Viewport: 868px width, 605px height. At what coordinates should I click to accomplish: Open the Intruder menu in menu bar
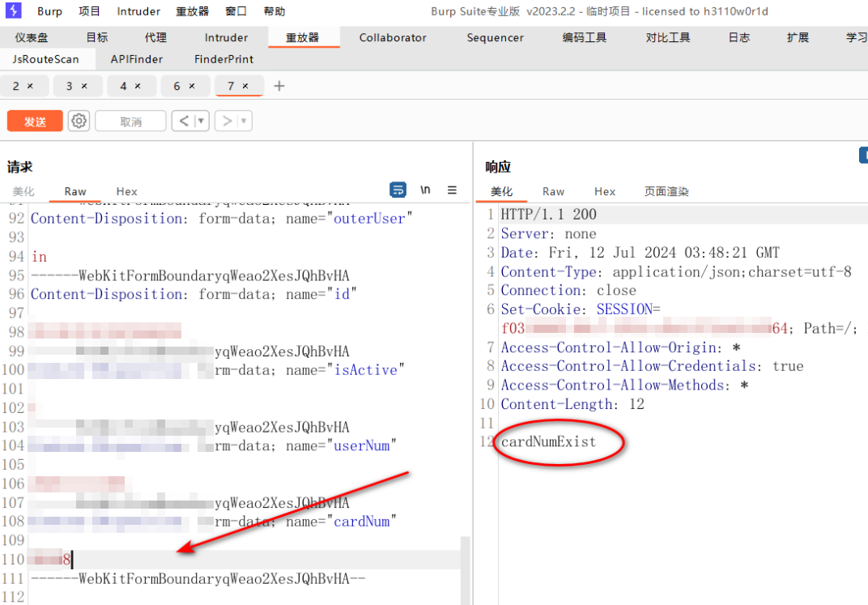(x=138, y=11)
